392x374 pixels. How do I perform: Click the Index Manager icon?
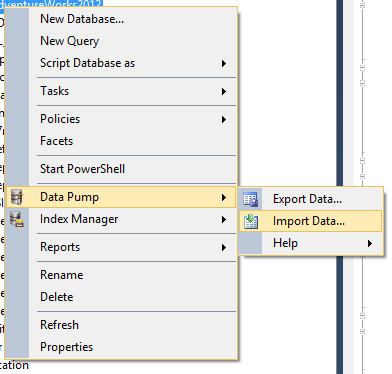point(17,219)
